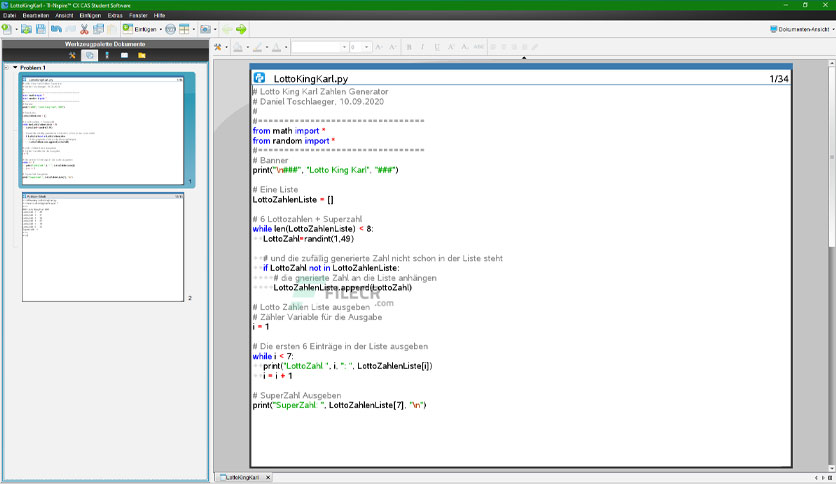
Task: Click the Python editor icon beside LottoKingKarl.py
Action: tap(260, 78)
